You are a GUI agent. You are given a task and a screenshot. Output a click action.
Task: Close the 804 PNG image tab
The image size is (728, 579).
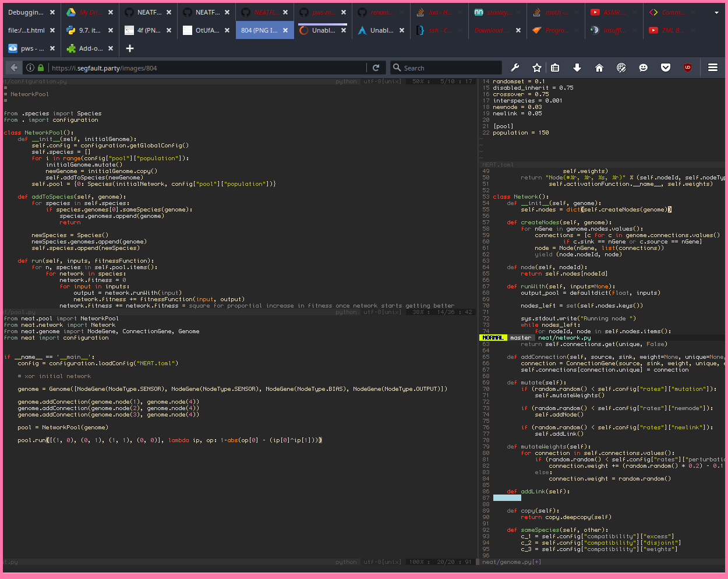tap(285, 30)
